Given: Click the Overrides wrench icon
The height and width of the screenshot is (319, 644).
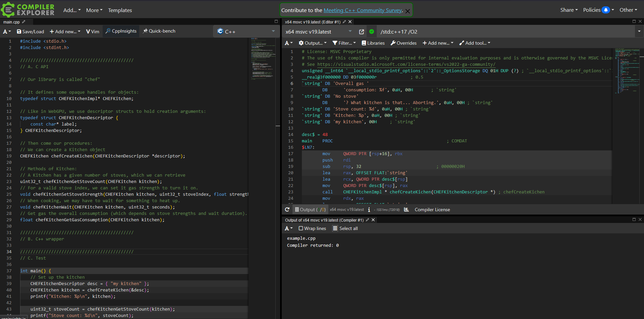Looking at the screenshot, I should 393,43.
